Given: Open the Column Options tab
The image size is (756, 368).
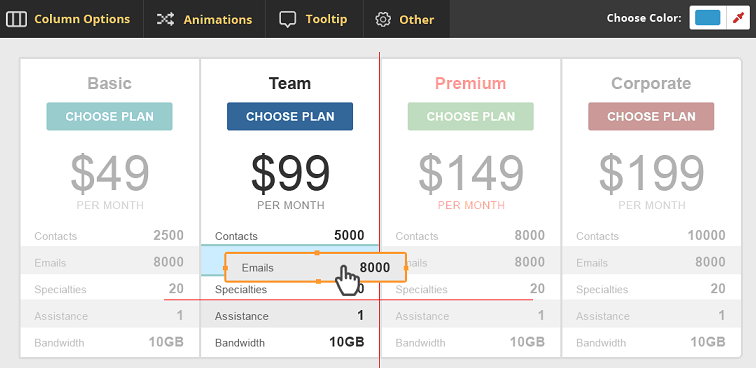Looking at the screenshot, I should tap(72, 19).
